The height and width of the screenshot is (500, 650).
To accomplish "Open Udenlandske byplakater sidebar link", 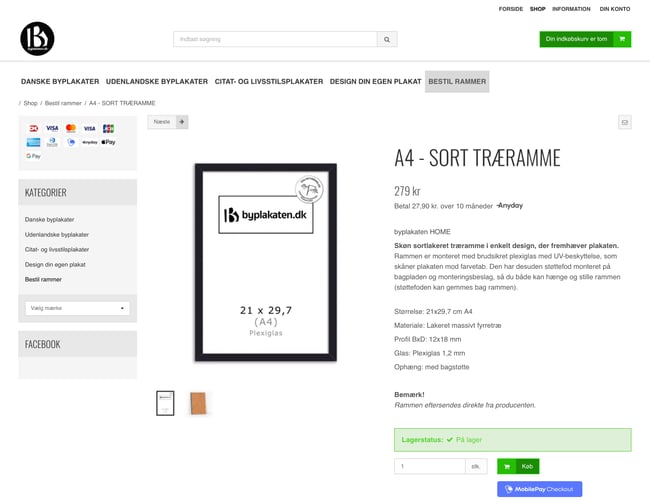I will (57, 234).
